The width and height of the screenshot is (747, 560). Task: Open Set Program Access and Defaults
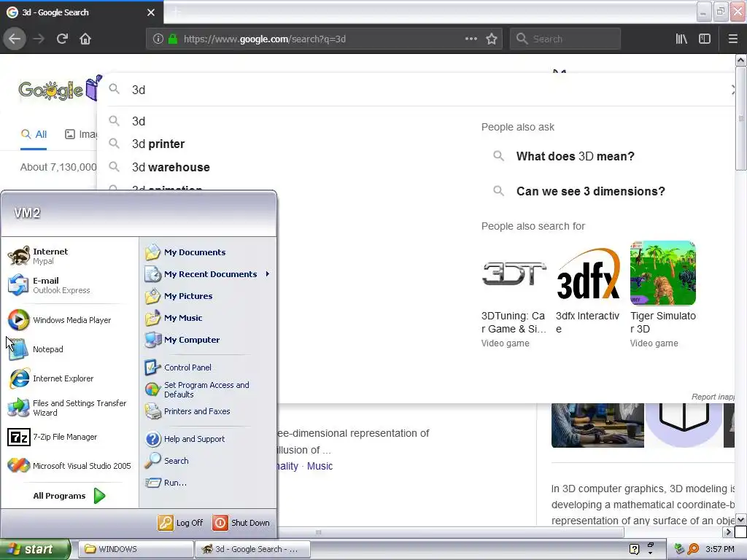[208, 389]
